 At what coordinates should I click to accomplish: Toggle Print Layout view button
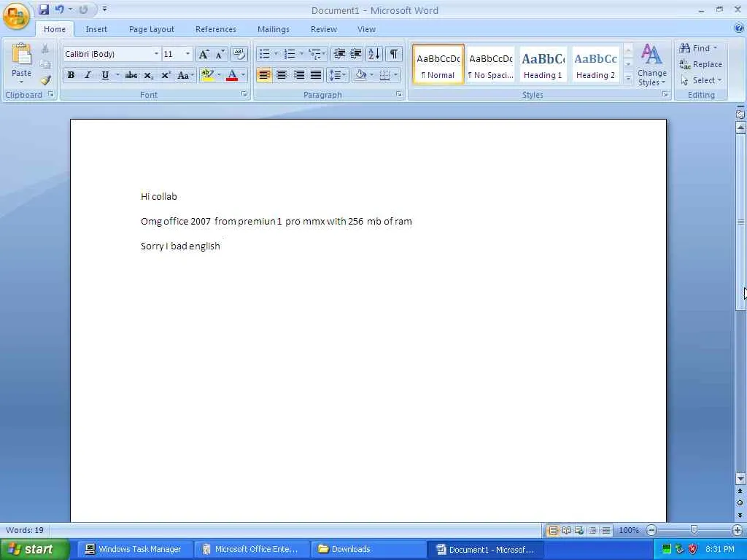click(553, 530)
